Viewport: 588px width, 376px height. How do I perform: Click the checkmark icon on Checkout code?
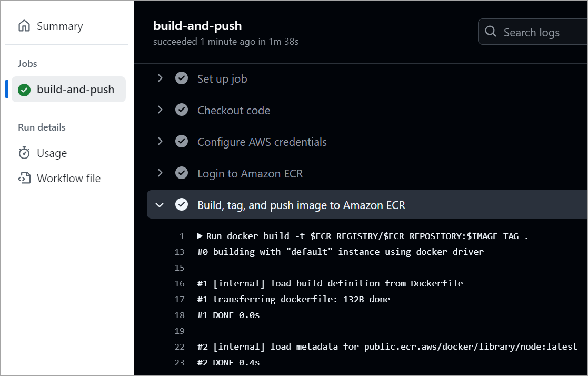coord(181,110)
